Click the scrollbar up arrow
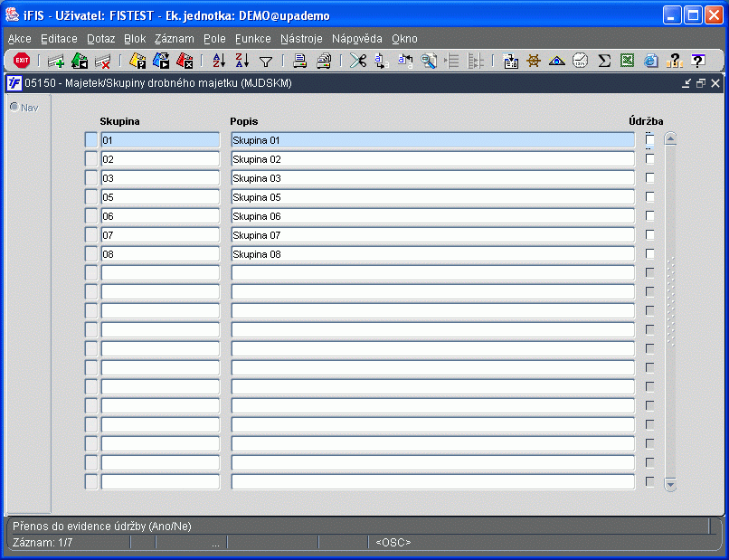 (x=670, y=138)
